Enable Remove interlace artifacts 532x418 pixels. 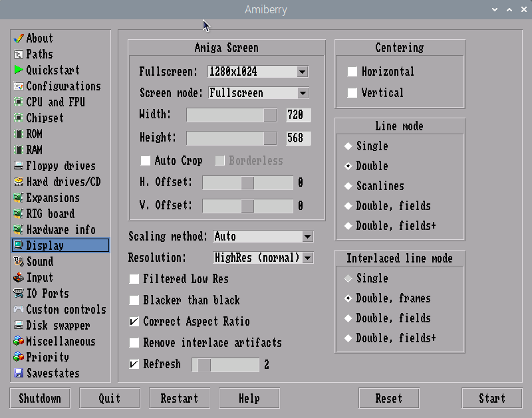click(x=134, y=343)
